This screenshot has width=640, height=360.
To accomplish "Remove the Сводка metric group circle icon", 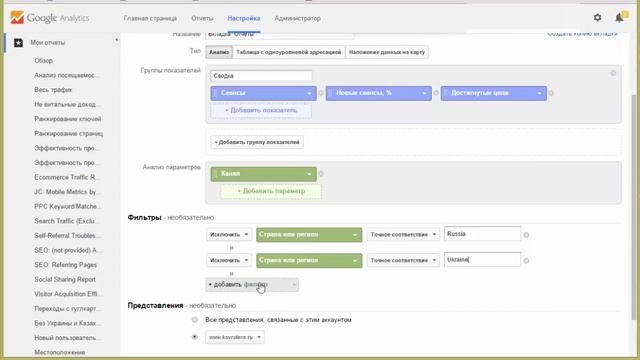I will [613, 73].
